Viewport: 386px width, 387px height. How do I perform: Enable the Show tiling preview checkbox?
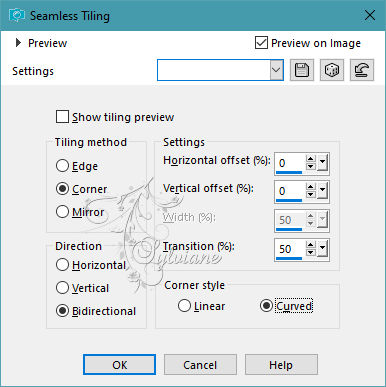click(x=62, y=117)
